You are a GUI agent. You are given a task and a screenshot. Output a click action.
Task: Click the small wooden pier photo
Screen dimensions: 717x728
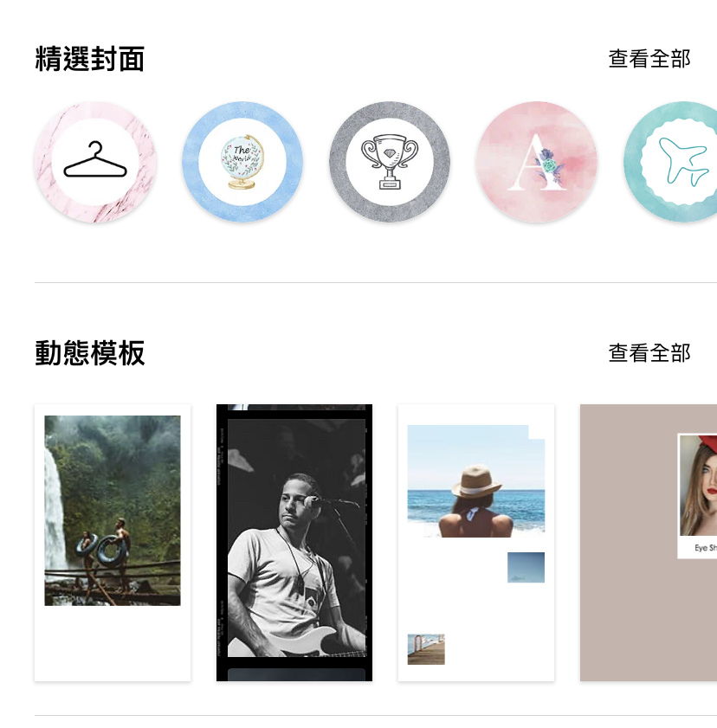(426, 649)
